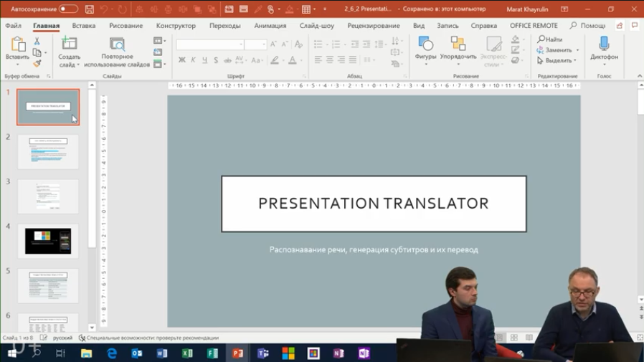Toggle justify text alignment
Screen dimensions: 644x362
click(352, 60)
